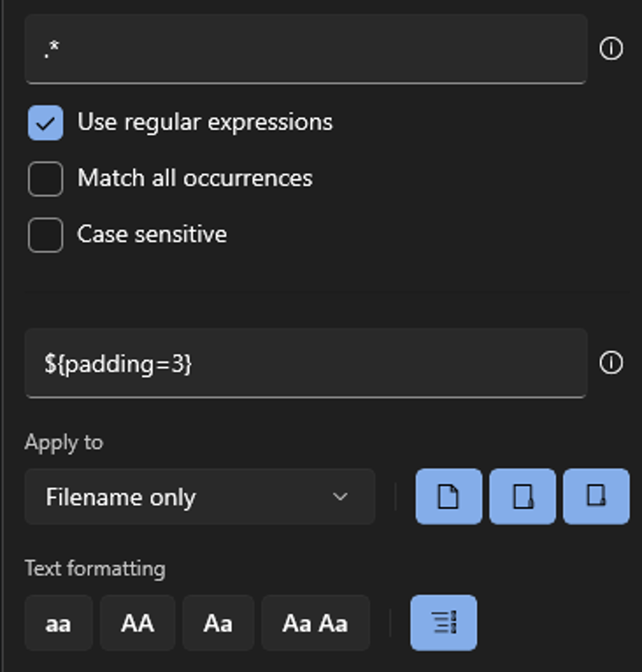Toggle the Include subfolders icon (rightmost blue button)
Image resolution: width=642 pixels, height=672 pixels.
point(596,496)
